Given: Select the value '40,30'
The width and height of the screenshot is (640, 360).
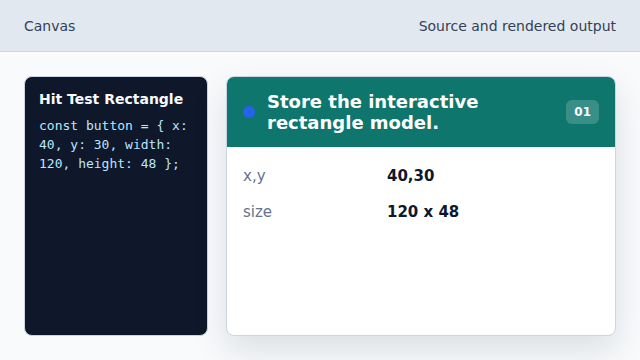Looking at the screenshot, I should click(x=411, y=176).
